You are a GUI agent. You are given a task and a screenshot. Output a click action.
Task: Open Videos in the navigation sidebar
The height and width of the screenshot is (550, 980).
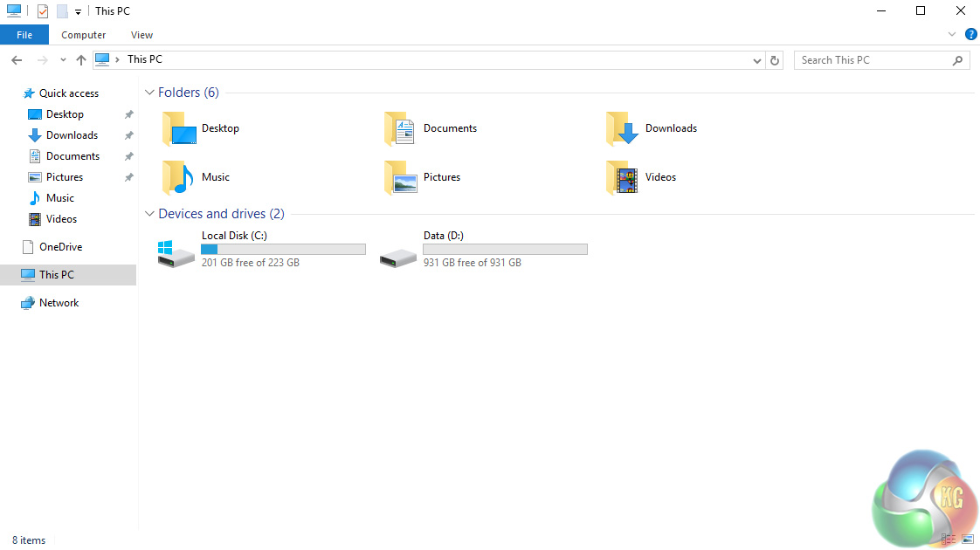tap(61, 219)
